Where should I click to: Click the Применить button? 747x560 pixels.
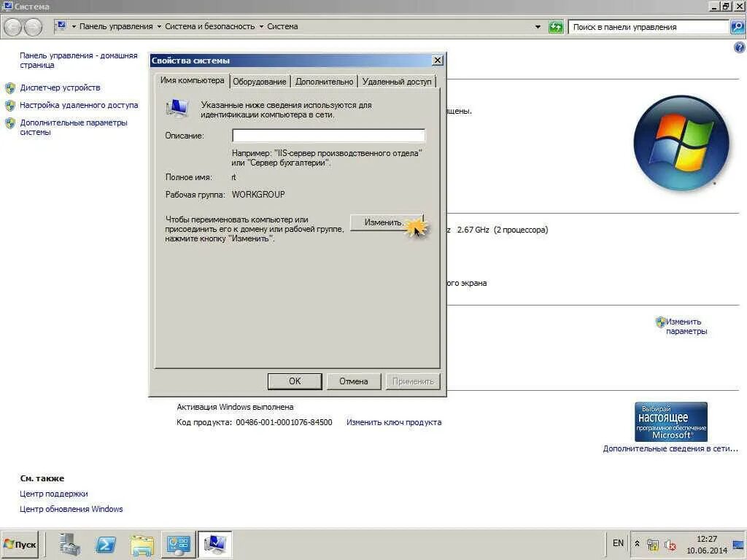point(413,381)
